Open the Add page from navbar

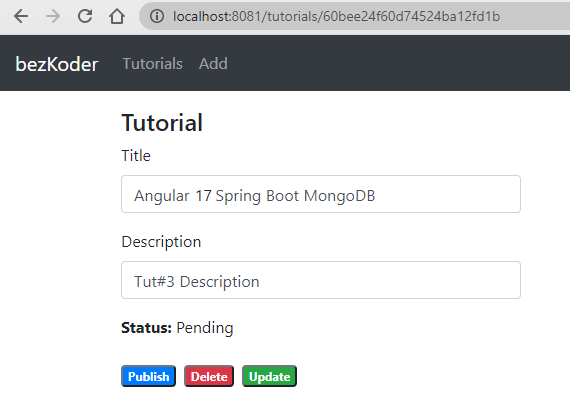tap(213, 64)
